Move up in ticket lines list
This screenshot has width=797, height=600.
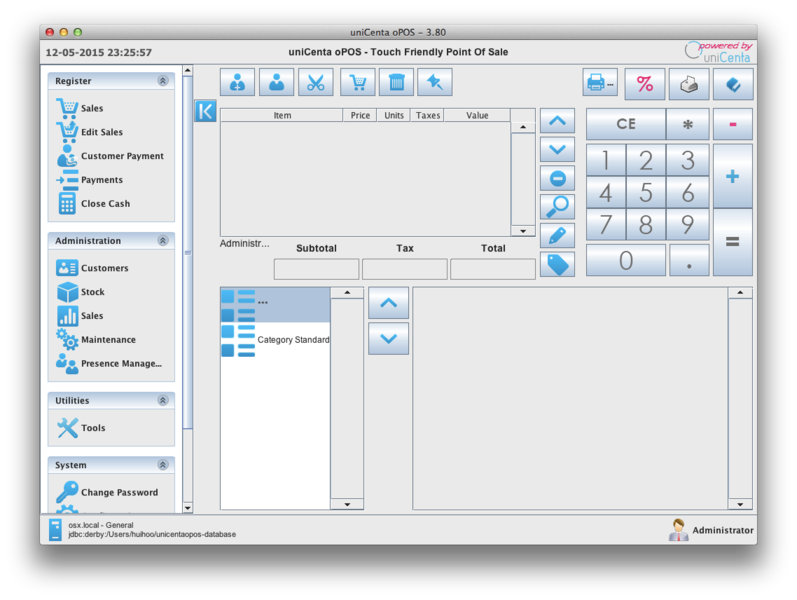[558, 121]
